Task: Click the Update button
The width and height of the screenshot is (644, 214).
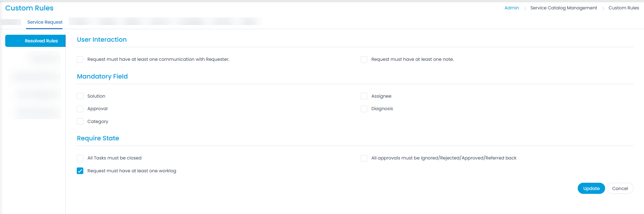Action: (x=591, y=188)
